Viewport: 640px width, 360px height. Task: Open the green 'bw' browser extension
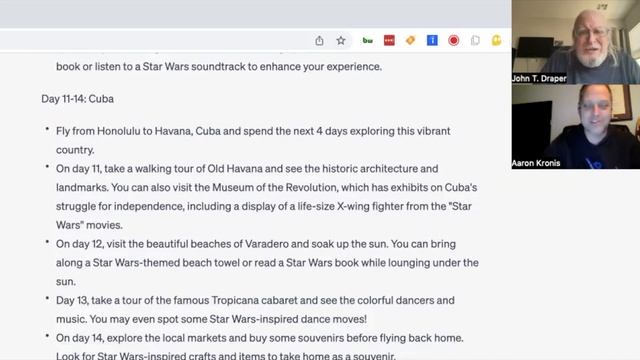point(367,40)
